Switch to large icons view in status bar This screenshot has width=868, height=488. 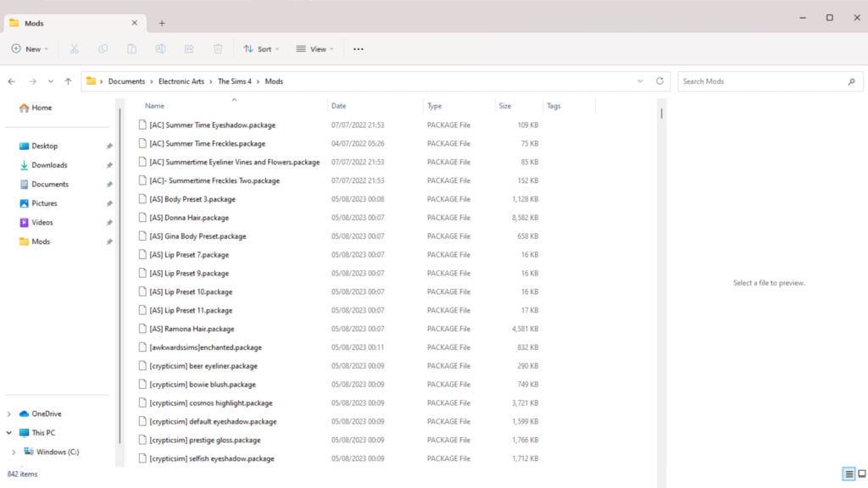pos(862,474)
